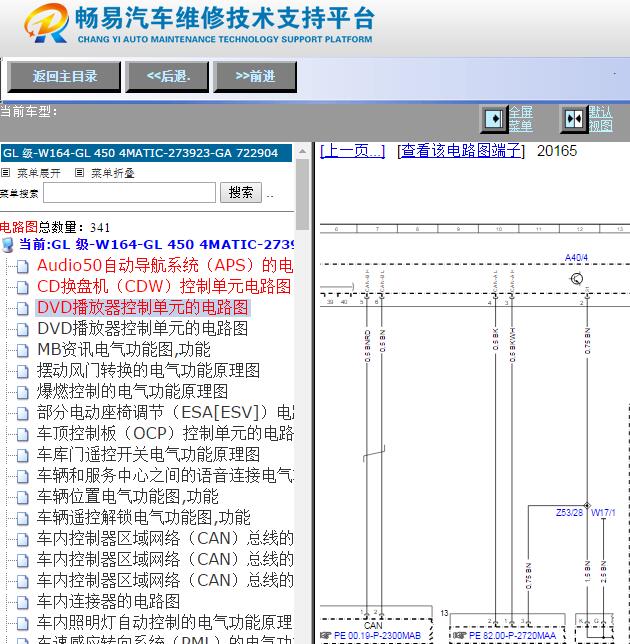
Task: Click document icon beside 车辆和服务中心
Action: [23, 476]
